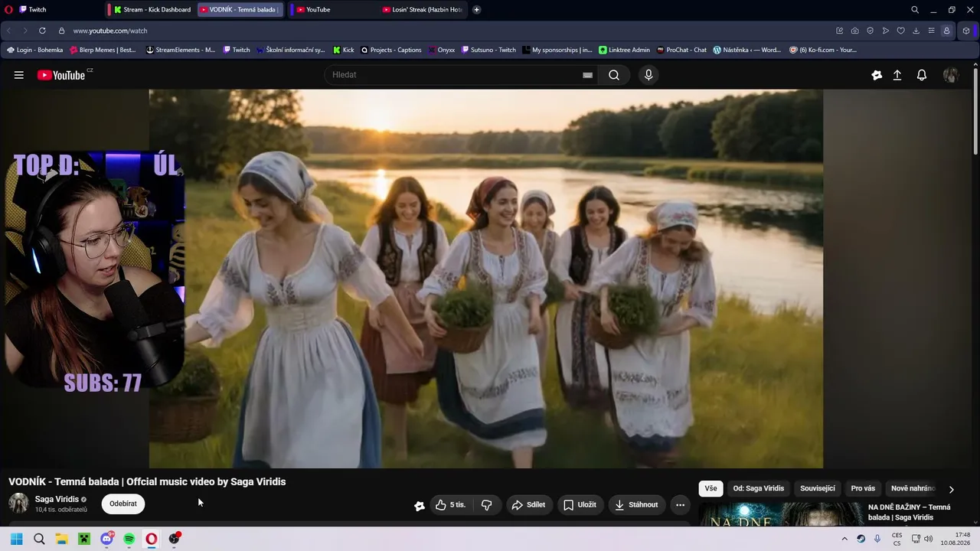Viewport: 980px width, 551px height.
Task: Like the VODNÍK video
Action: (x=450, y=505)
